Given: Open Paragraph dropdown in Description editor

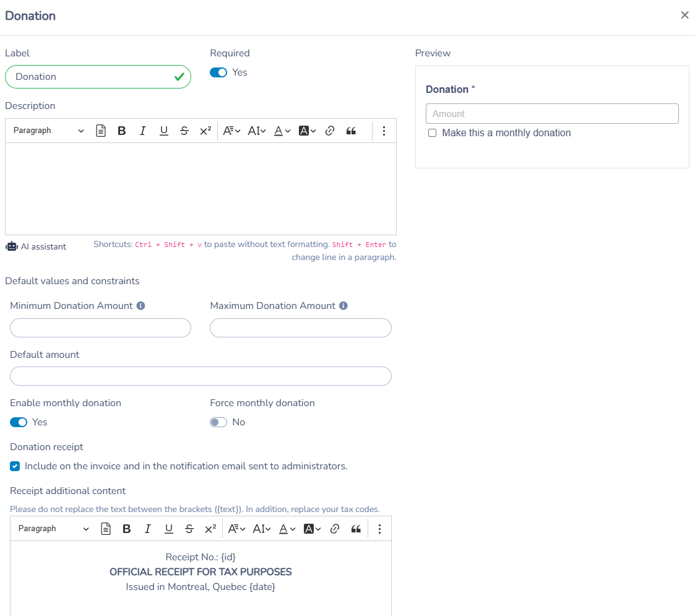Looking at the screenshot, I should coord(48,131).
